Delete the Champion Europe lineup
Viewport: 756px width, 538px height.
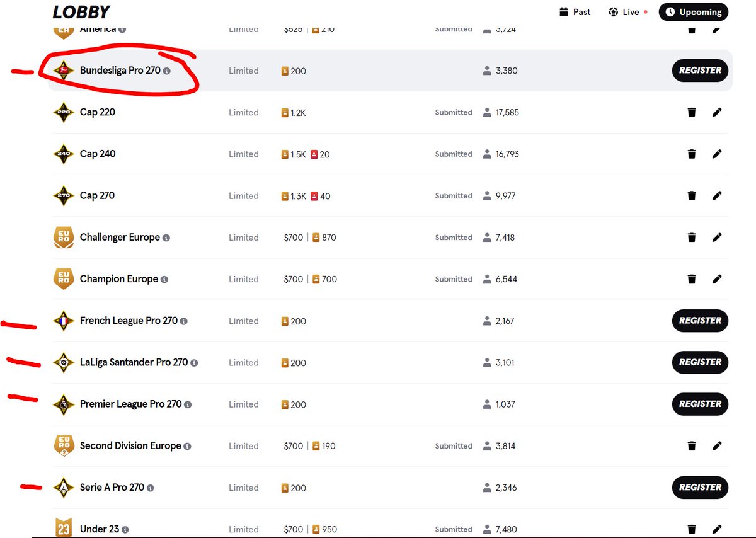point(692,278)
